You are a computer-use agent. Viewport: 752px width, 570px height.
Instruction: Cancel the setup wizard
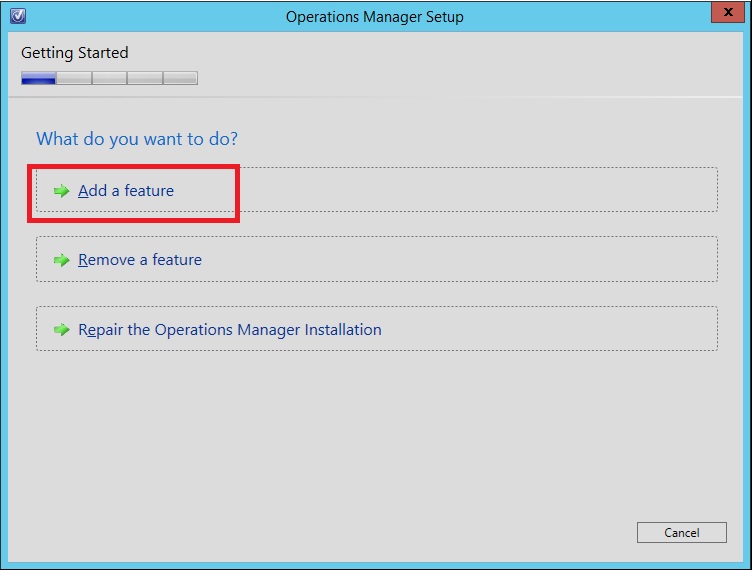click(x=682, y=533)
